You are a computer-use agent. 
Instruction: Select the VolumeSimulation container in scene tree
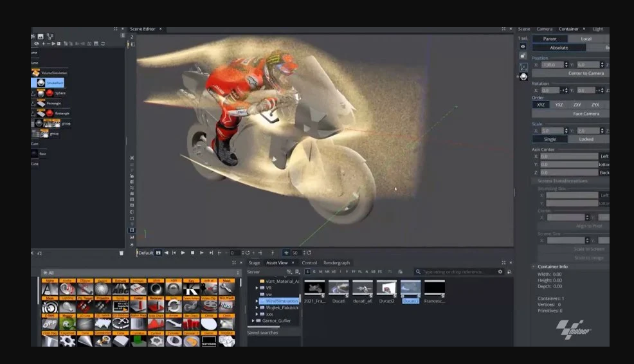50,73
